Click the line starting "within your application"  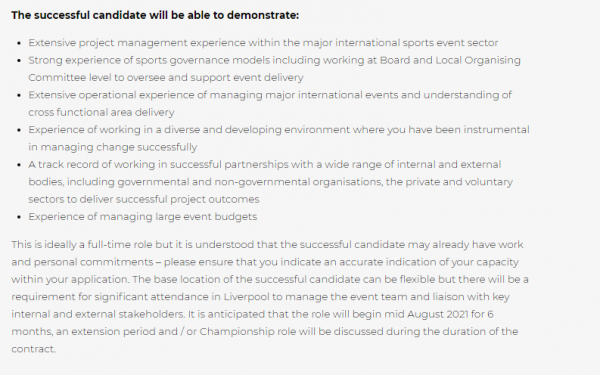pos(270,280)
